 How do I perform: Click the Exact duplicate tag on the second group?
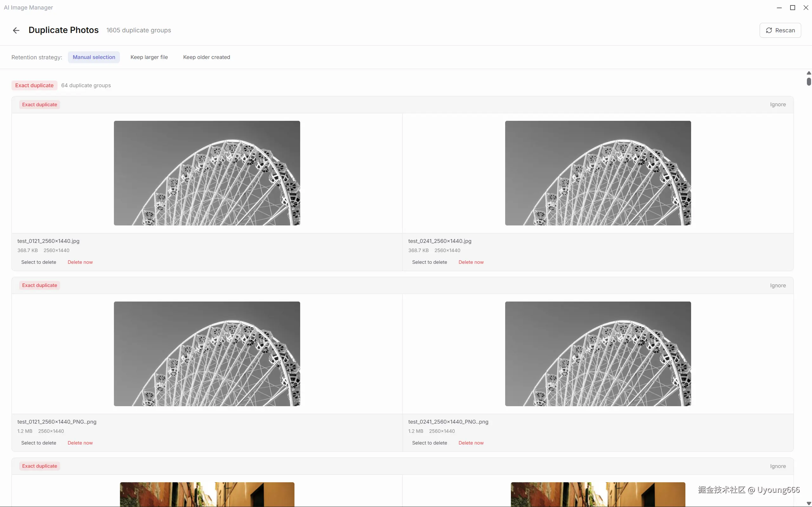(40, 285)
